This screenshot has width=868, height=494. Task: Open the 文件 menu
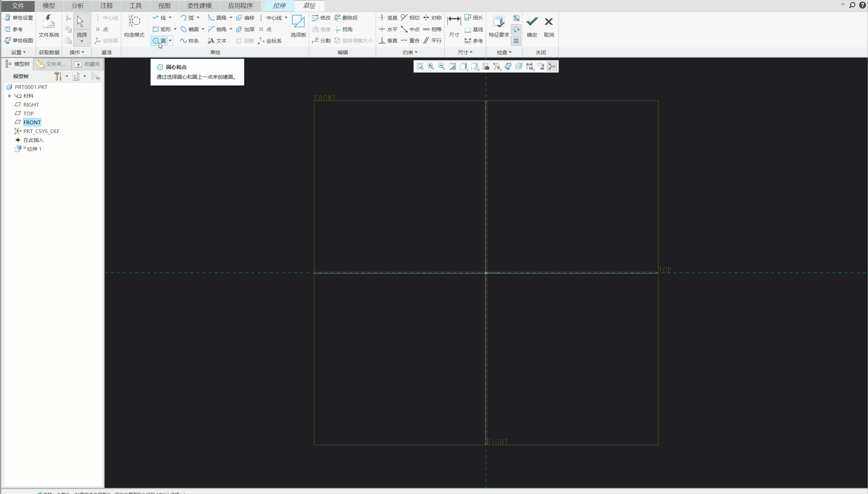(x=18, y=6)
